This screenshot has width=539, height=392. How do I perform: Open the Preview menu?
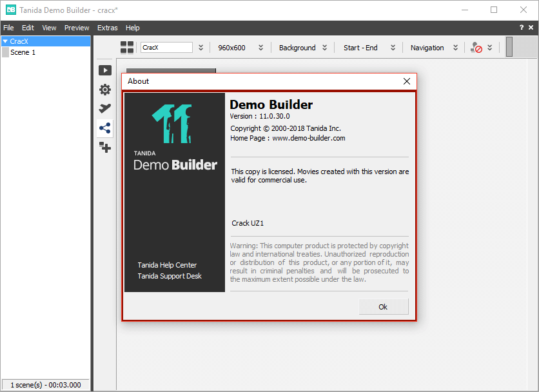pyautogui.click(x=77, y=28)
